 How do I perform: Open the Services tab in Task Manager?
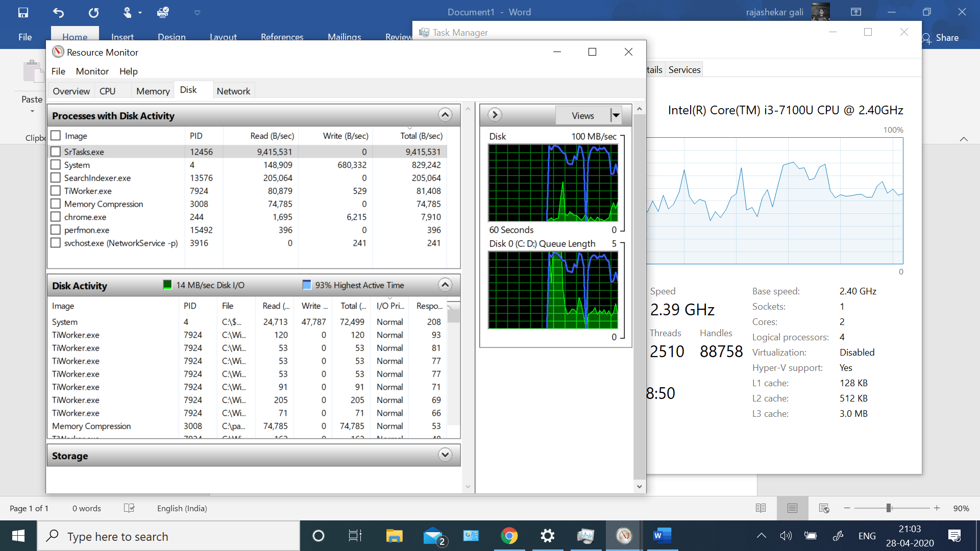(684, 69)
